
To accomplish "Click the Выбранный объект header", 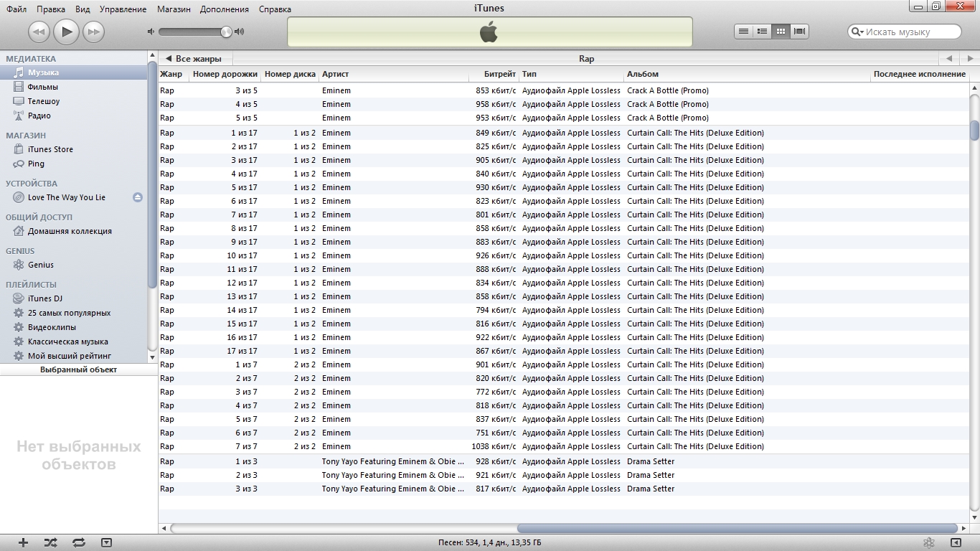I will pos(79,369).
